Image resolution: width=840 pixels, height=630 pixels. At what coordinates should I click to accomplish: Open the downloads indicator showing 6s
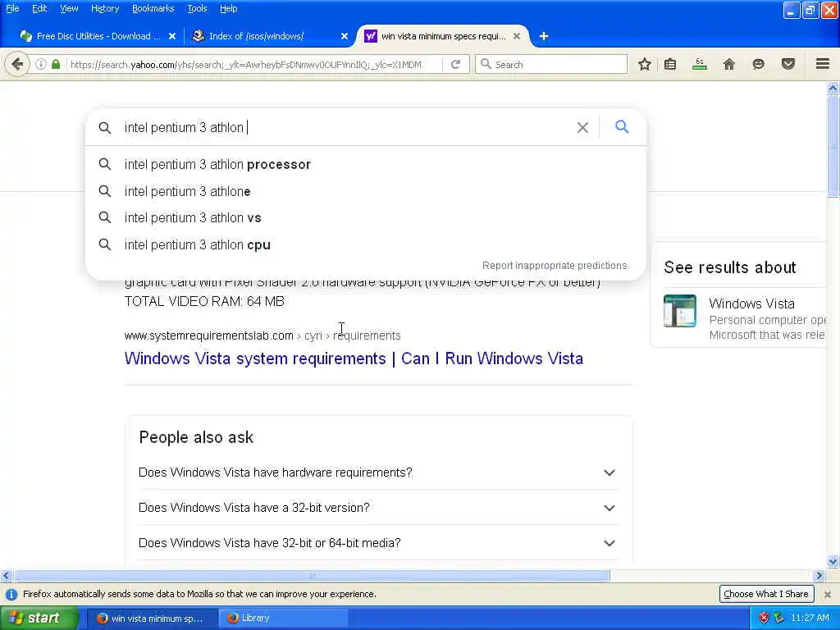coord(700,65)
